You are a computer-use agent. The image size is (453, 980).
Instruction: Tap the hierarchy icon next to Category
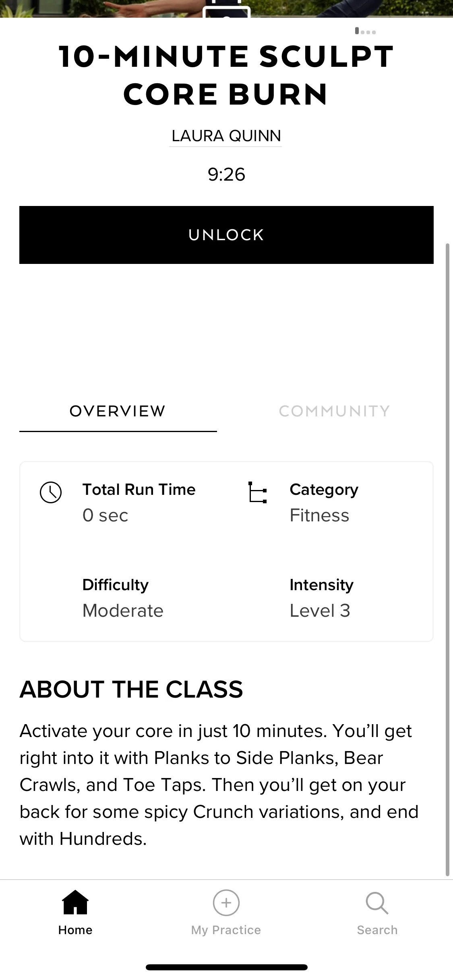[257, 492]
